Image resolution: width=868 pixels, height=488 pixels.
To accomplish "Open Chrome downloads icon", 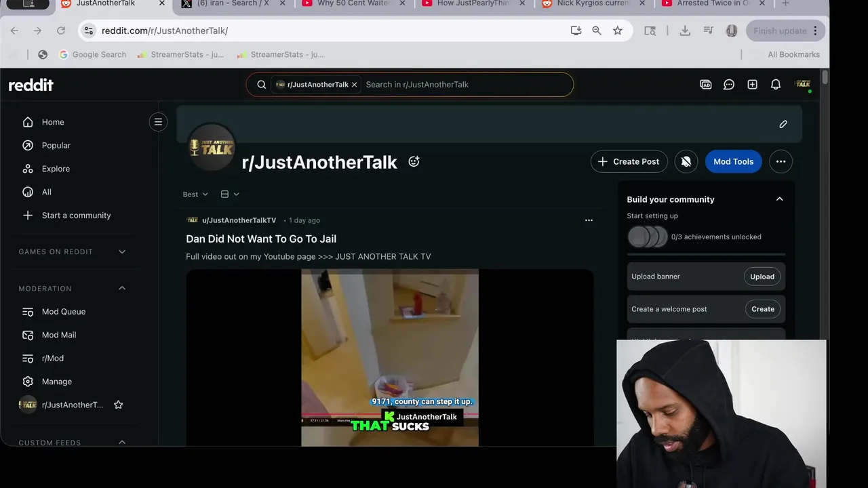I will (685, 30).
